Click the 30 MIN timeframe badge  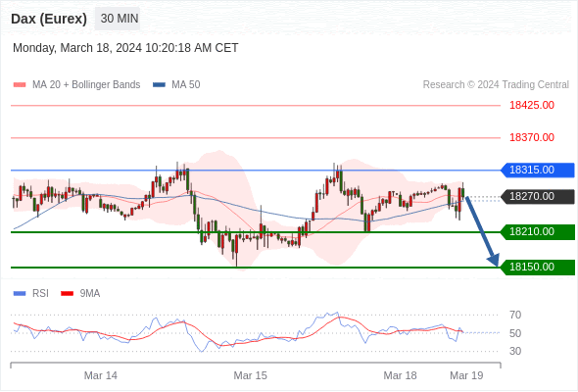point(118,19)
